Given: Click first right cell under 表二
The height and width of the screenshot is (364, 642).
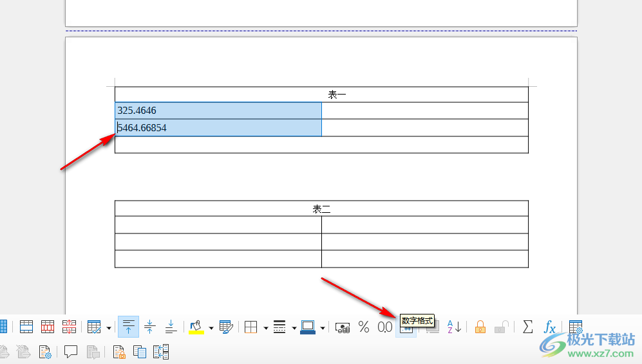Looking at the screenshot, I should pyautogui.click(x=425, y=224).
